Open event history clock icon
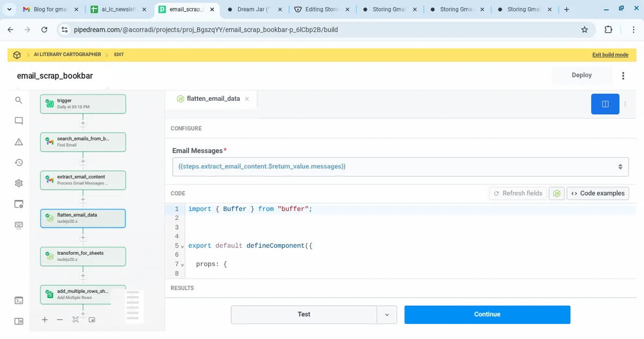 coord(19,163)
